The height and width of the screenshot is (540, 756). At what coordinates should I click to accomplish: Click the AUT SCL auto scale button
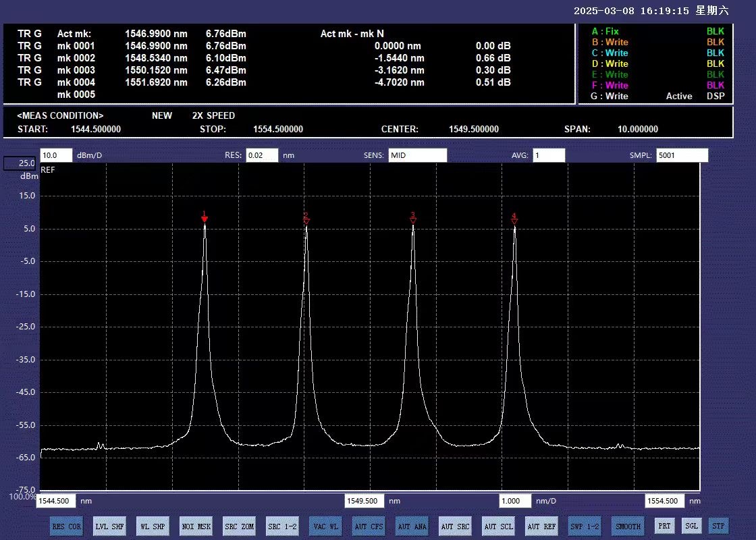coord(499,526)
